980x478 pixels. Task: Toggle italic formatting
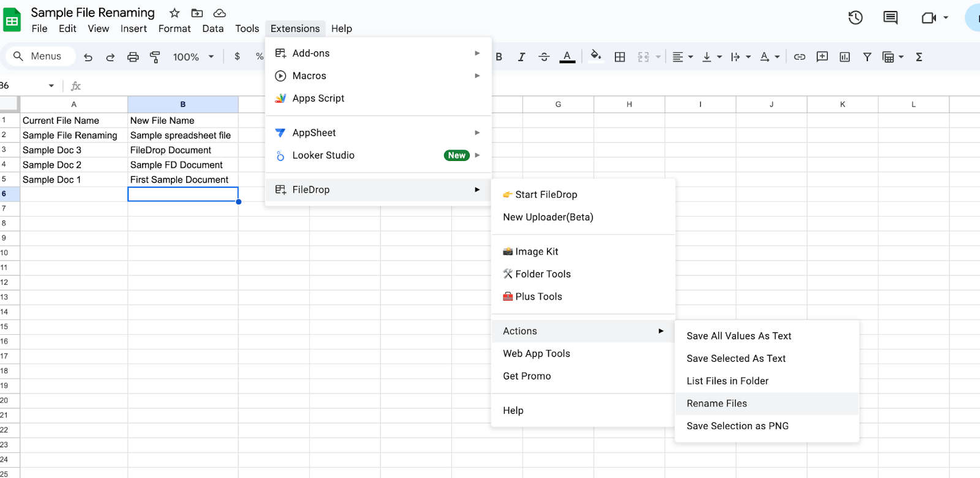521,57
